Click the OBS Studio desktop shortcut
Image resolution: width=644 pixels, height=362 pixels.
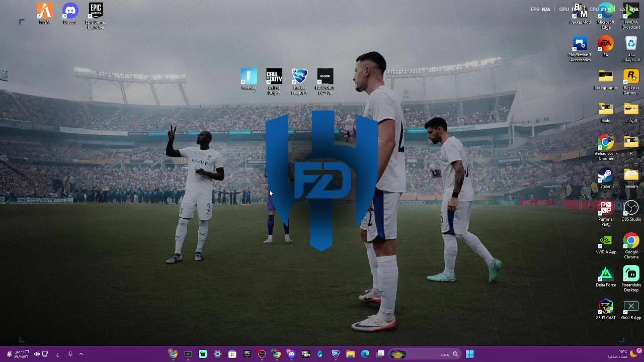[x=631, y=211]
